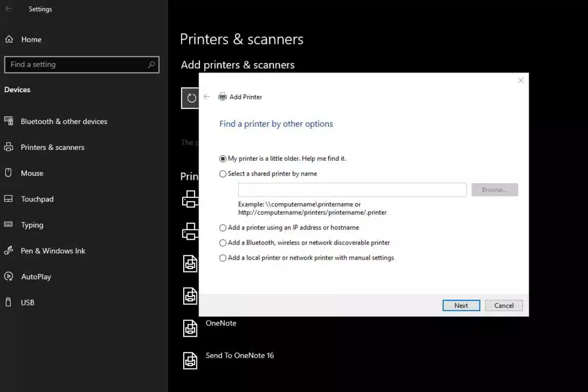Click the USB icon in sidebar
Screen dimensions: 588x392
pyautogui.click(x=8, y=302)
